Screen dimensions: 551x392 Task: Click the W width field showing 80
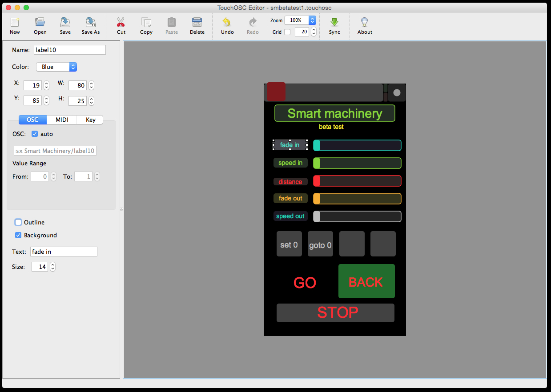click(77, 85)
